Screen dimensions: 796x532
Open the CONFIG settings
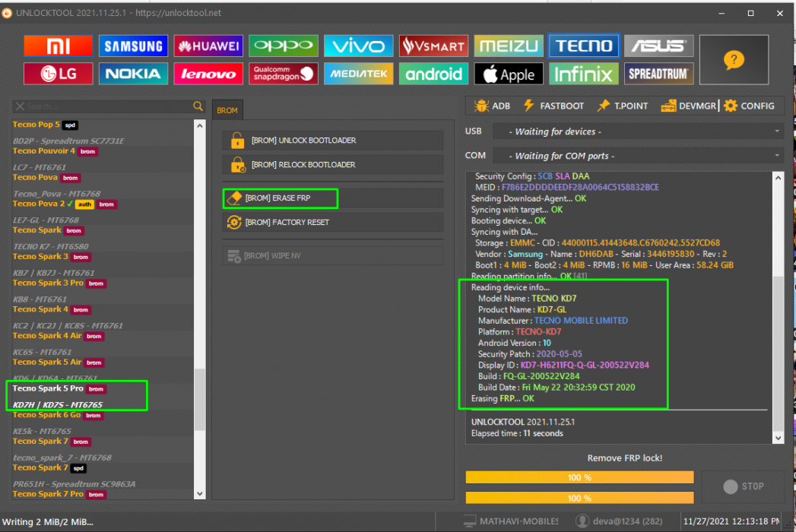[x=750, y=106]
